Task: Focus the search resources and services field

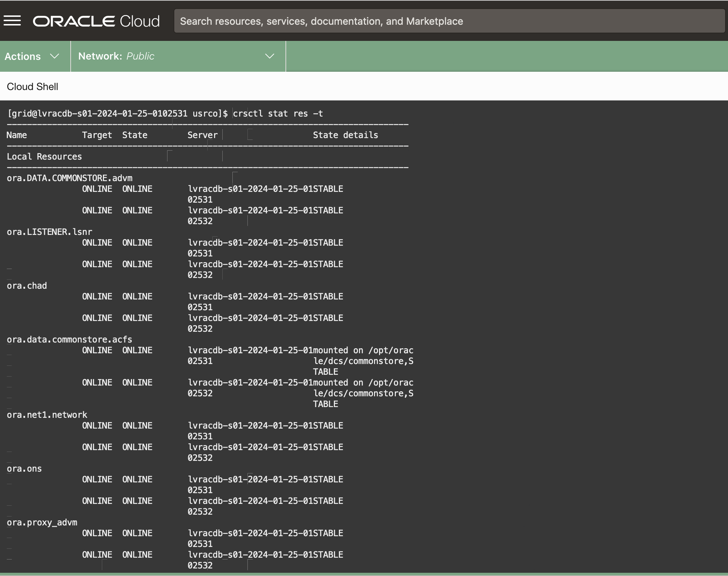Action: coord(448,21)
